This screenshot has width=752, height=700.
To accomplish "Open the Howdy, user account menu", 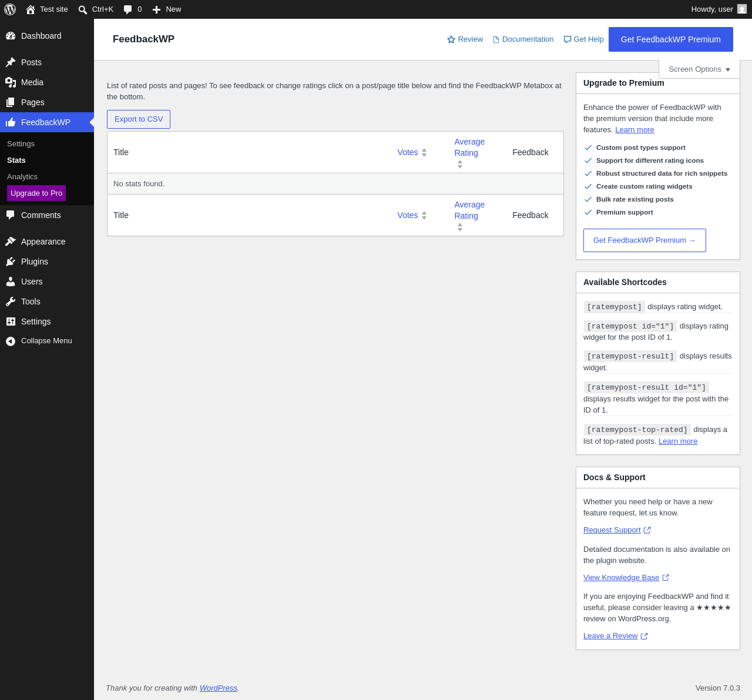I will click(x=719, y=9).
